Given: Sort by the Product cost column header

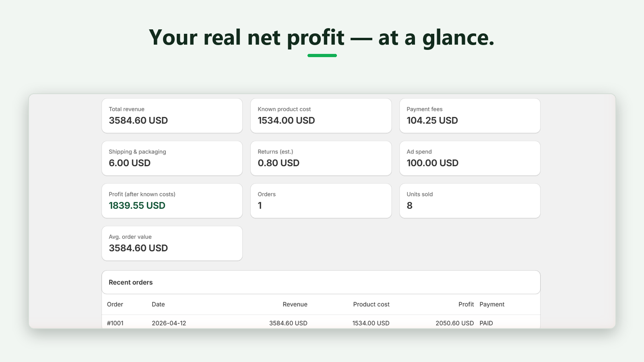Looking at the screenshot, I should 371,304.
